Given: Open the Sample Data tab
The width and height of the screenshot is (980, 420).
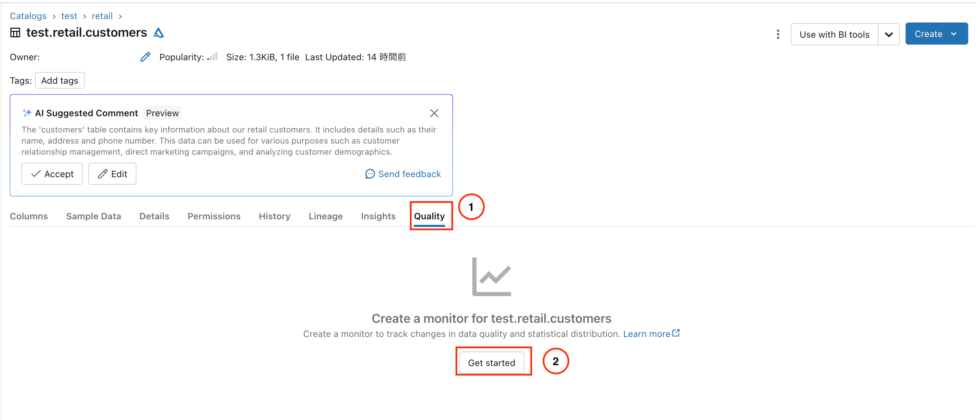Looking at the screenshot, I should (93, 216).
